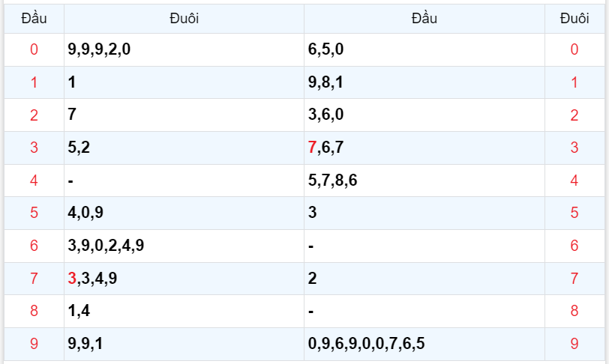Click the cell containing 3,6,0
Viewport: 609px width, 364px height.
coord(325,115)
